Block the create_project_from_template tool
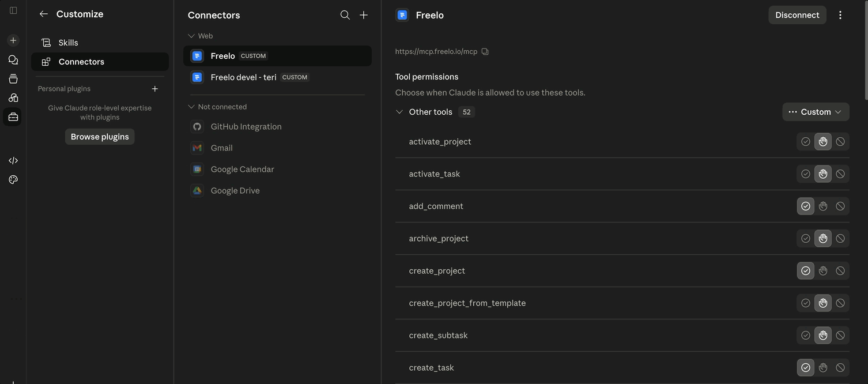The image size is (868, 384). coord(840,303)
